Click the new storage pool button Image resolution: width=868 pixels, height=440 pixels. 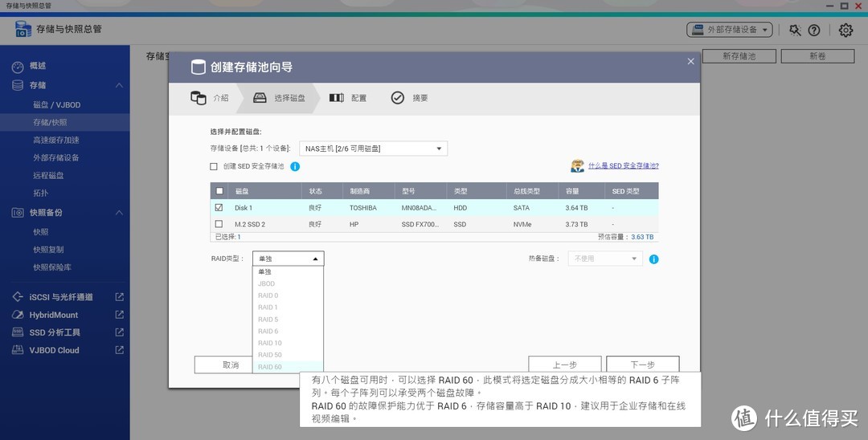coord(739,56)
